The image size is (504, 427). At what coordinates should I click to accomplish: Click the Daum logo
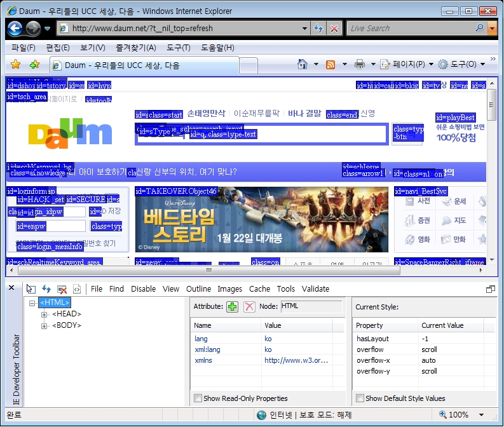pyautogui.click(x=70, y=133)
